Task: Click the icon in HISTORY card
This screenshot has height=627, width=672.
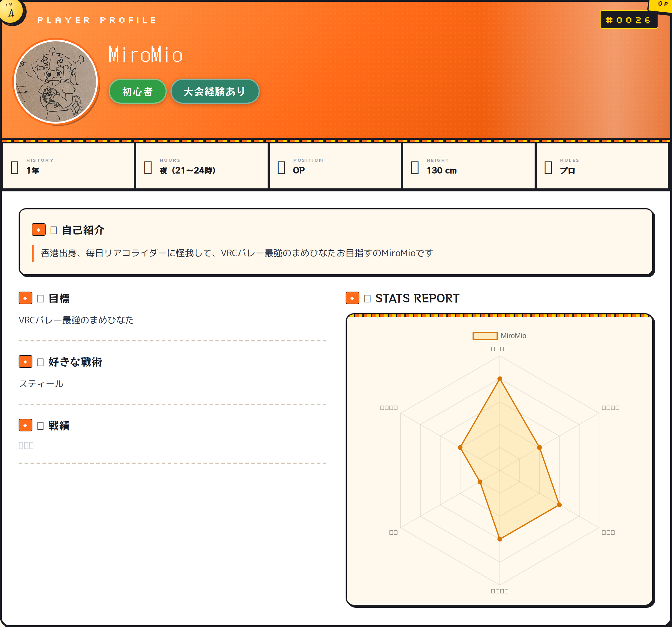Action: 14,167
